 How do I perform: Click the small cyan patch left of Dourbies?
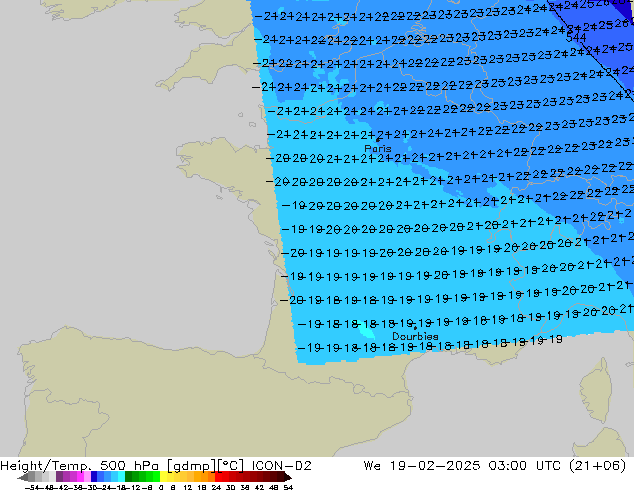(x=366, y=331)
